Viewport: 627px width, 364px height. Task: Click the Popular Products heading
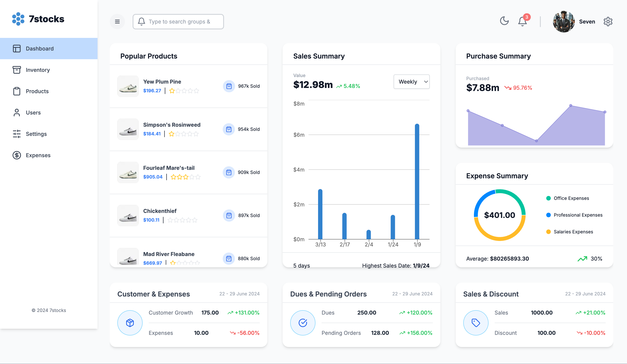[149, 56]
